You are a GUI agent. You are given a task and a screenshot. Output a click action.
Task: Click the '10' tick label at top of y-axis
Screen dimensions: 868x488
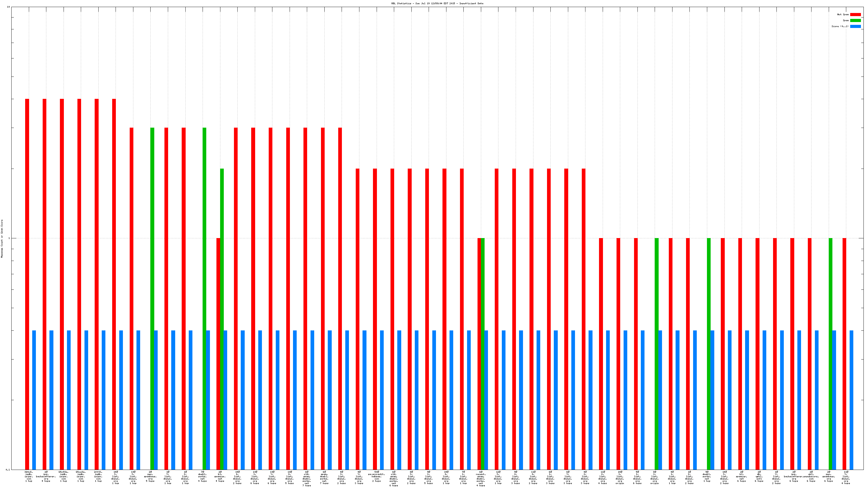point(8,7)
